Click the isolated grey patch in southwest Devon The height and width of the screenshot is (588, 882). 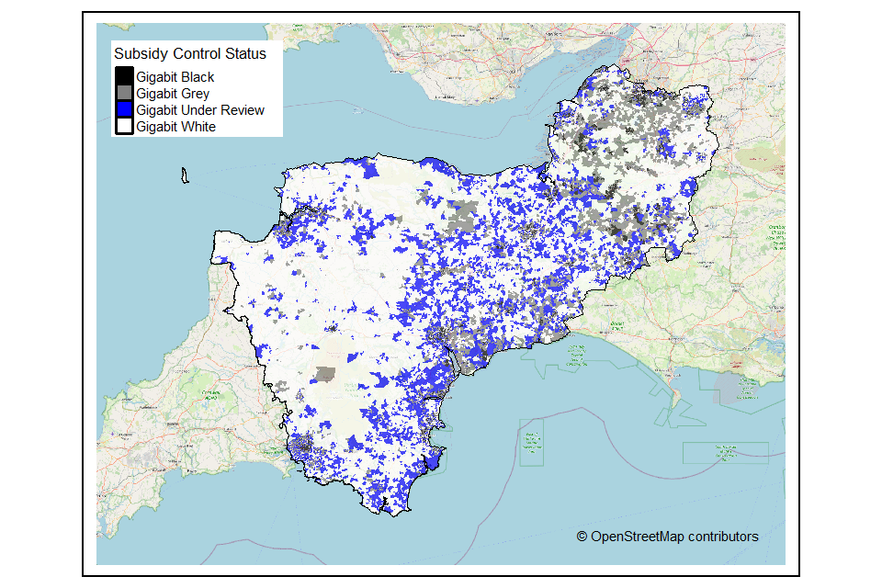325,374
